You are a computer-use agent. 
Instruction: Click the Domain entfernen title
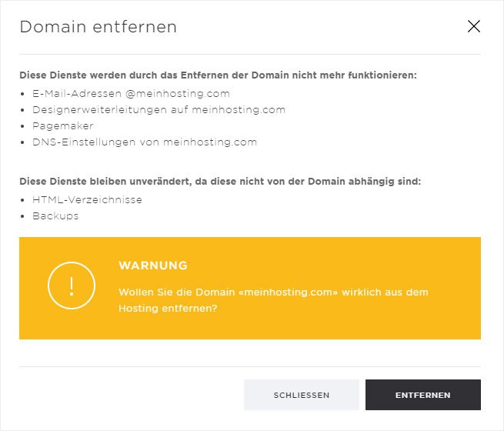[x=98, y=27]
